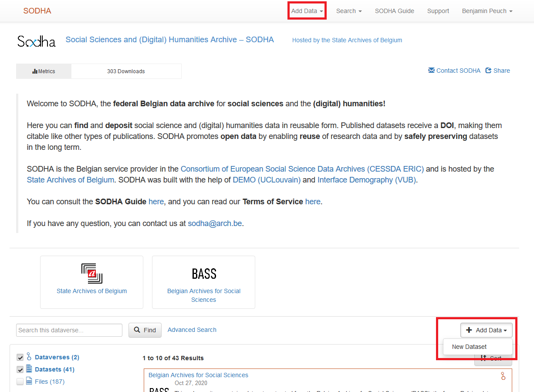534x392 pixels.
Task: Click the file icon beside Files (187)
Action: pos(29,381)
